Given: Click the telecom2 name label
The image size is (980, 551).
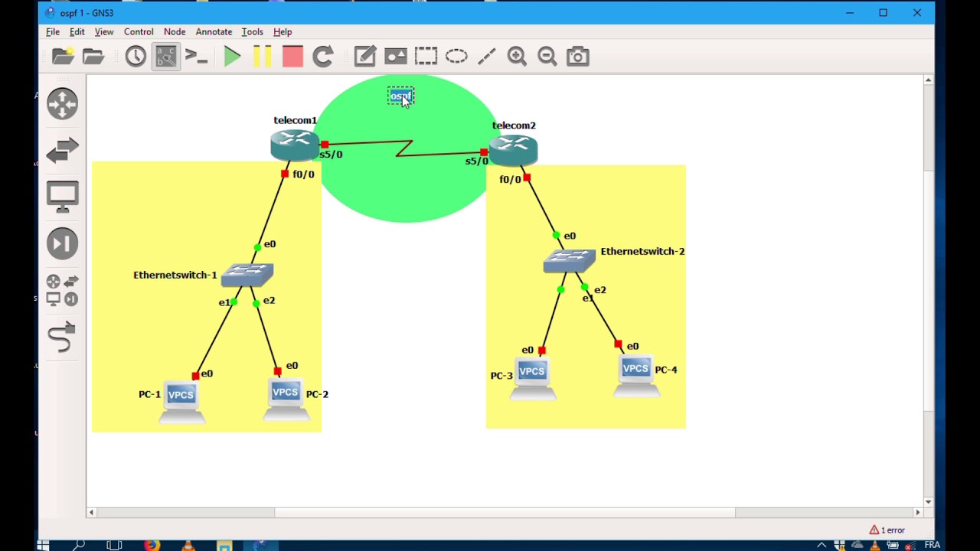Looking at the screenshot, I should (x=514, y=126).
